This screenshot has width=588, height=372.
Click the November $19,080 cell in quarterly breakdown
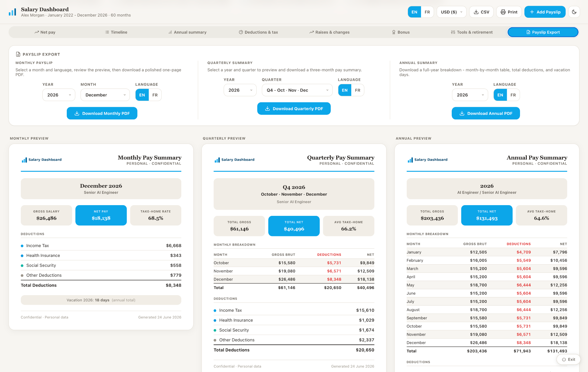click(x=287, y=271)
